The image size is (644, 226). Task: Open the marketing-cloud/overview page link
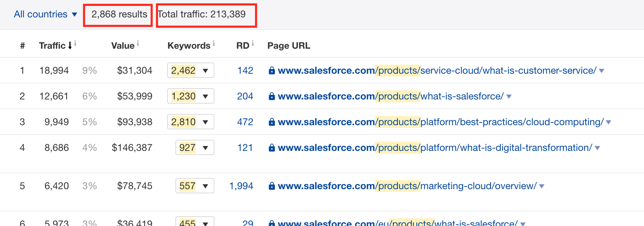pos(407,186)
